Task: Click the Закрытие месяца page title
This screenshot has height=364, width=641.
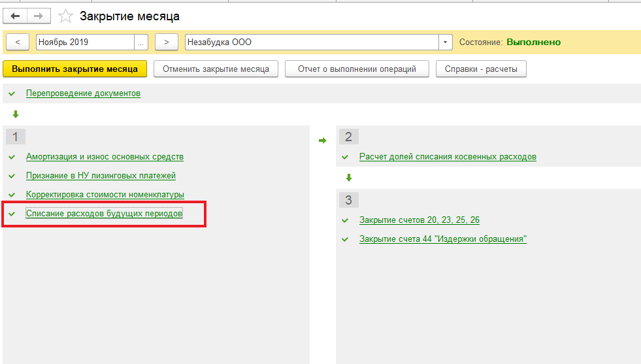Action: (x=129, y=16)
